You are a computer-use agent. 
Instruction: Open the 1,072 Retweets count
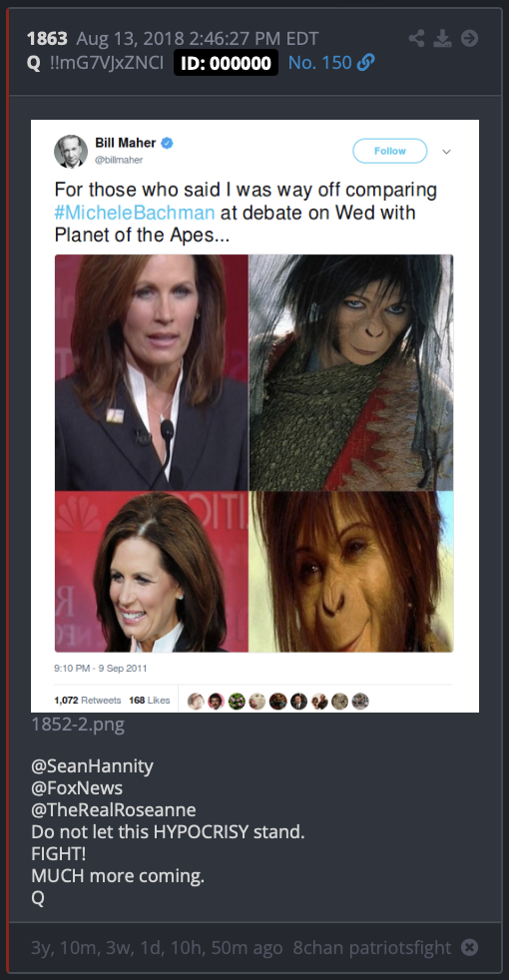(88, 700)
